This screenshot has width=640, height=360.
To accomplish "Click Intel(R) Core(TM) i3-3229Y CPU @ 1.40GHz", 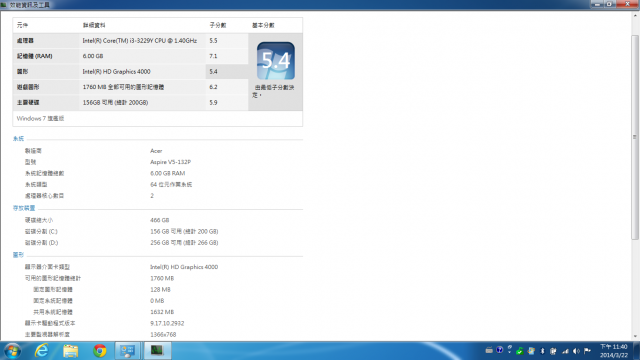I will click(140, 41).
